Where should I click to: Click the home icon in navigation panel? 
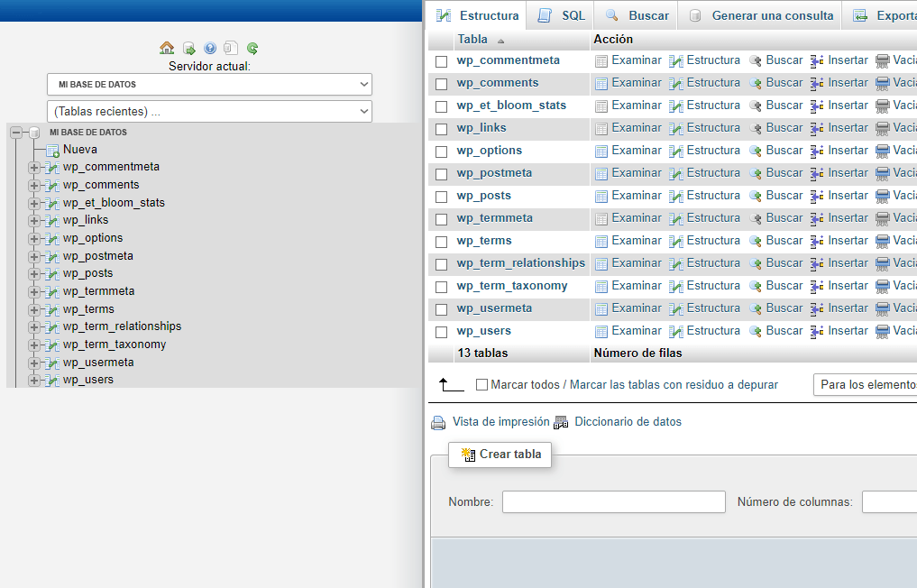tap(167, 49)
